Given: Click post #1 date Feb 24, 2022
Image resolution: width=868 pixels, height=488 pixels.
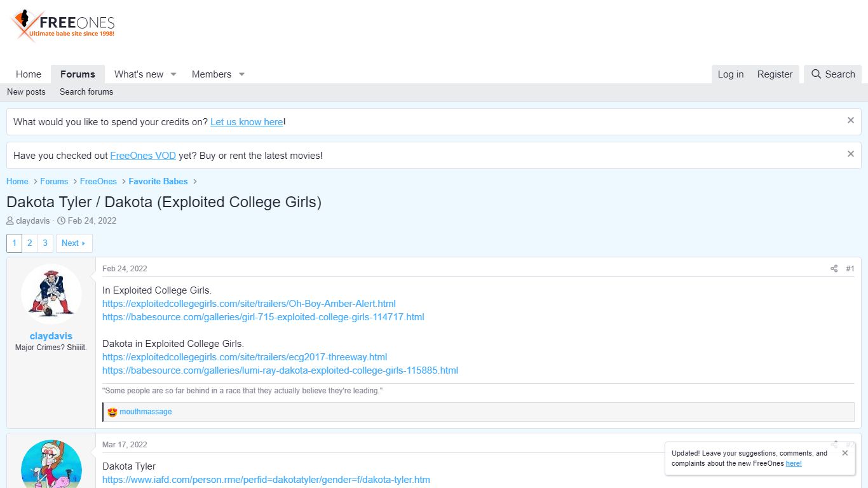Looking at the screenshot, I should pos(125,269).
